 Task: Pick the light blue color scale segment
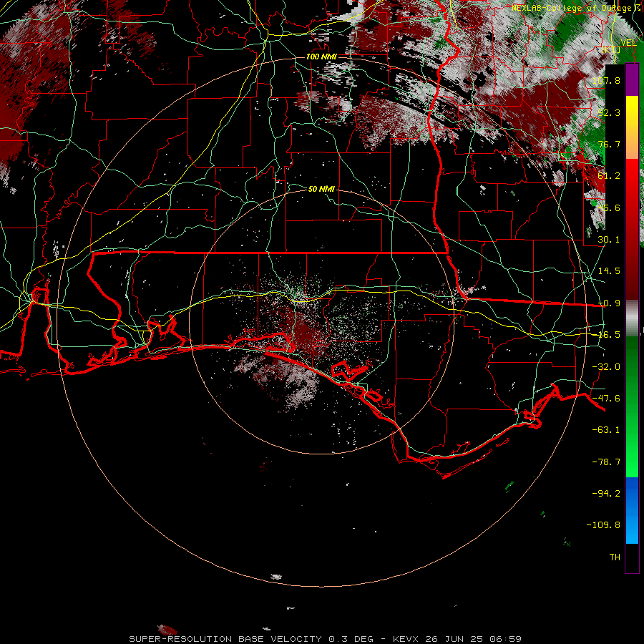tap(632, 526)
